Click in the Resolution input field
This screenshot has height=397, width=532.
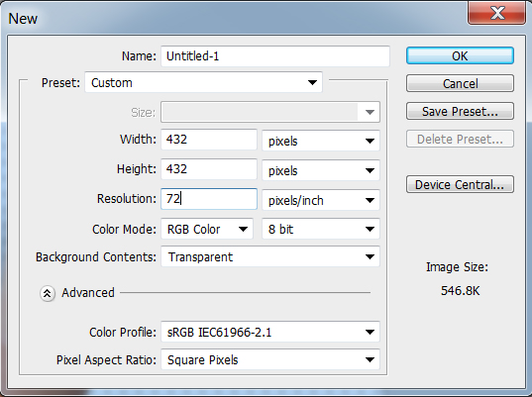pos(209,199)
